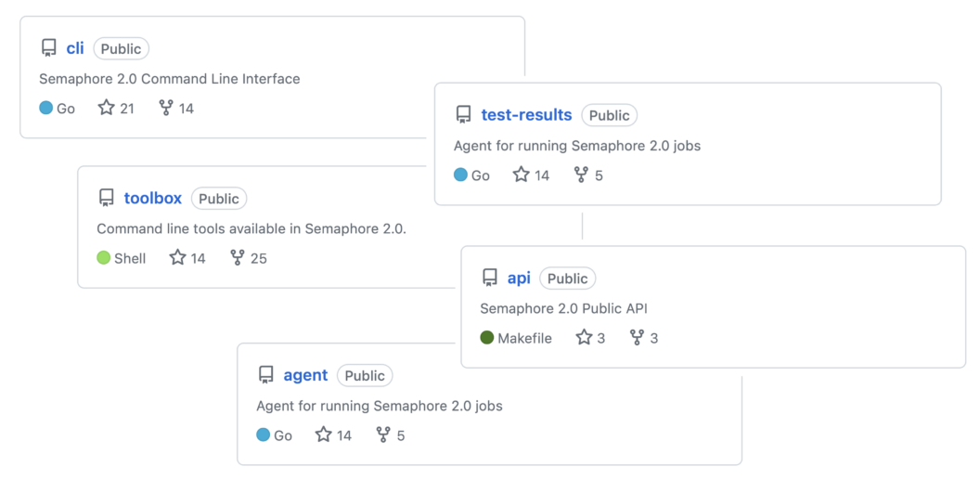The image size is (980, 493).
Task: Click the 5 forks count in agent card
Action: coord(401,436)
